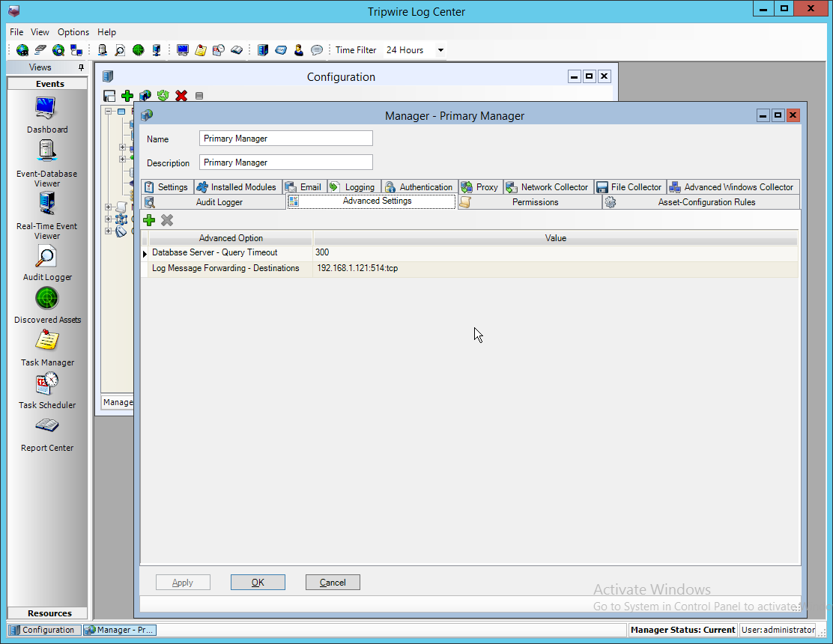Switch to the Installed Modules tab

click(x=237, y=187)
